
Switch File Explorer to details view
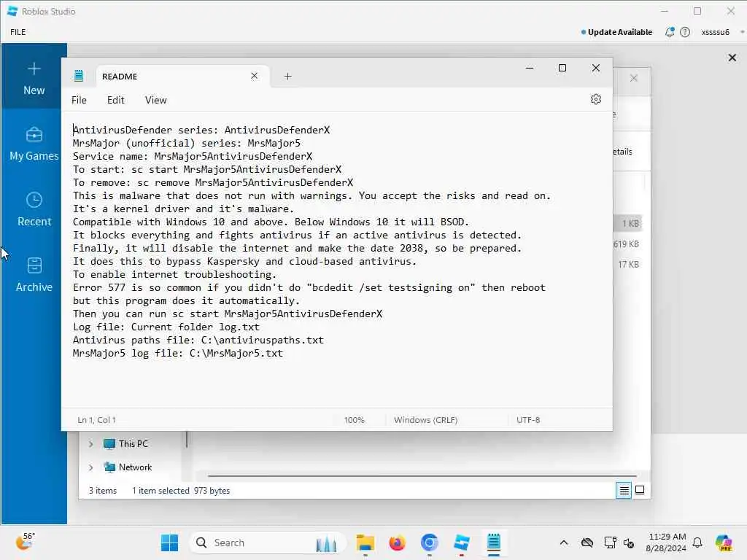pyautogui.click(x=624, y=490)
